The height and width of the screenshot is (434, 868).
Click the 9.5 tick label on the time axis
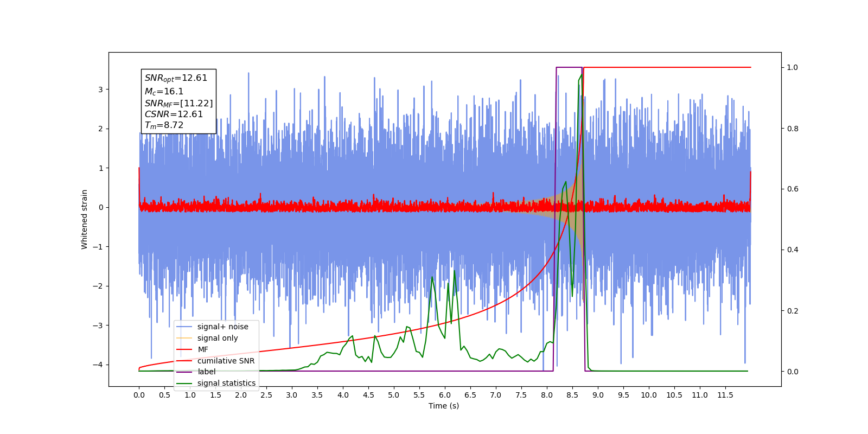623,395
